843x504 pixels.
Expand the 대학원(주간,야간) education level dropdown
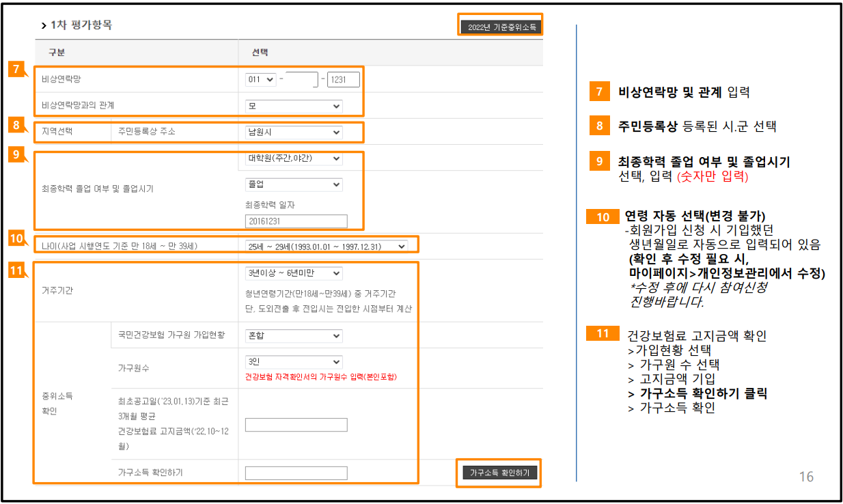(x=293, y=158)
